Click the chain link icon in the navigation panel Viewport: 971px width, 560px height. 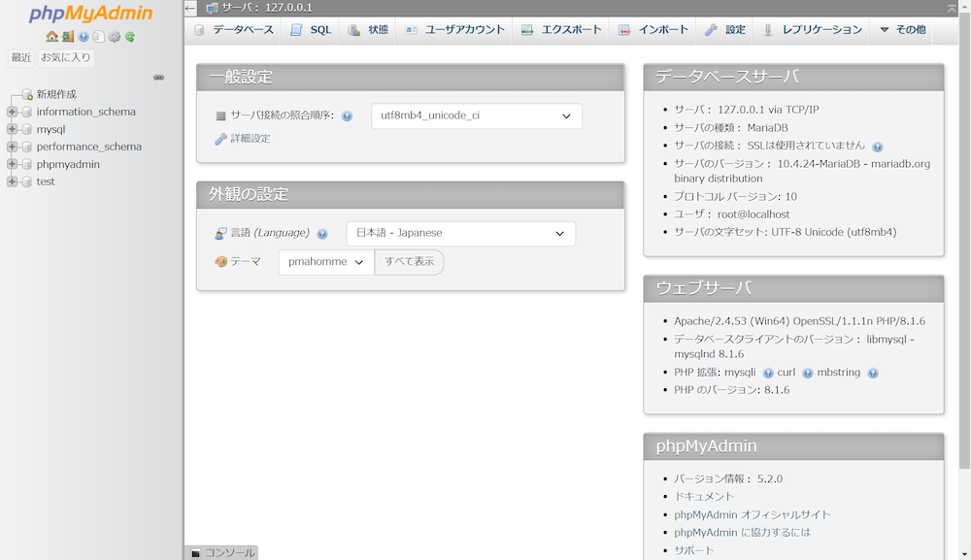click(x=159, y=78)
